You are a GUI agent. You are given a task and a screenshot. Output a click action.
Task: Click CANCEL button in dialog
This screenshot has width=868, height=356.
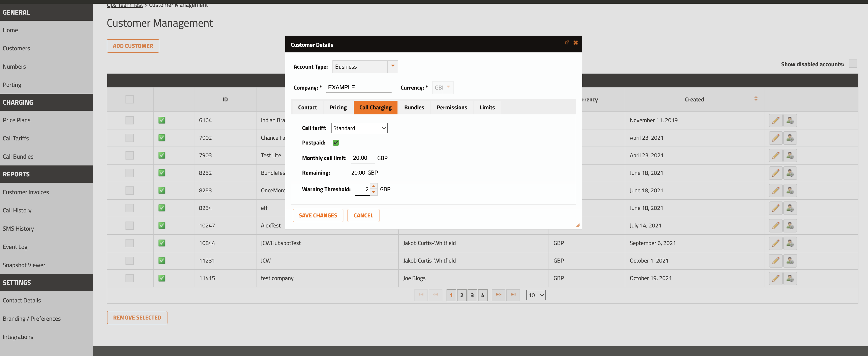tap(363, 216)
